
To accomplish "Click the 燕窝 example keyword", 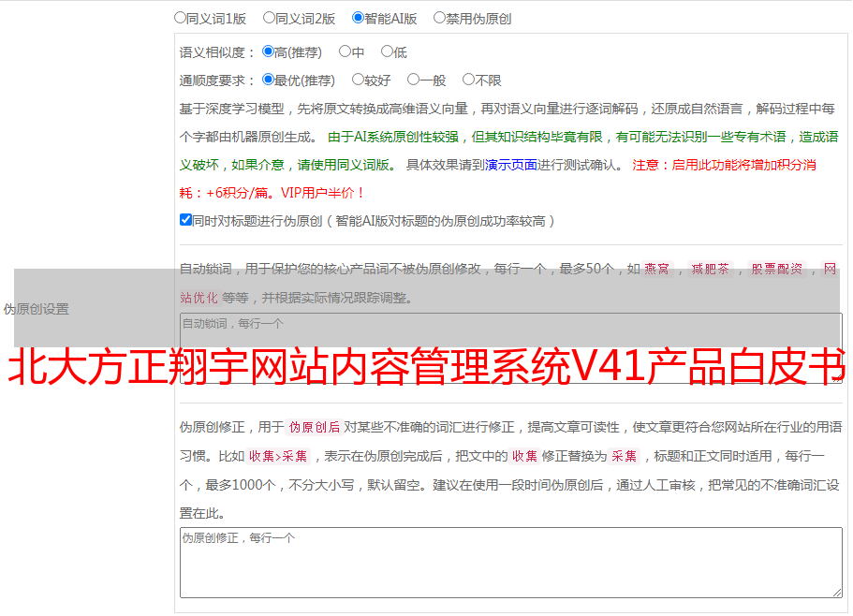I will (656, 269).
